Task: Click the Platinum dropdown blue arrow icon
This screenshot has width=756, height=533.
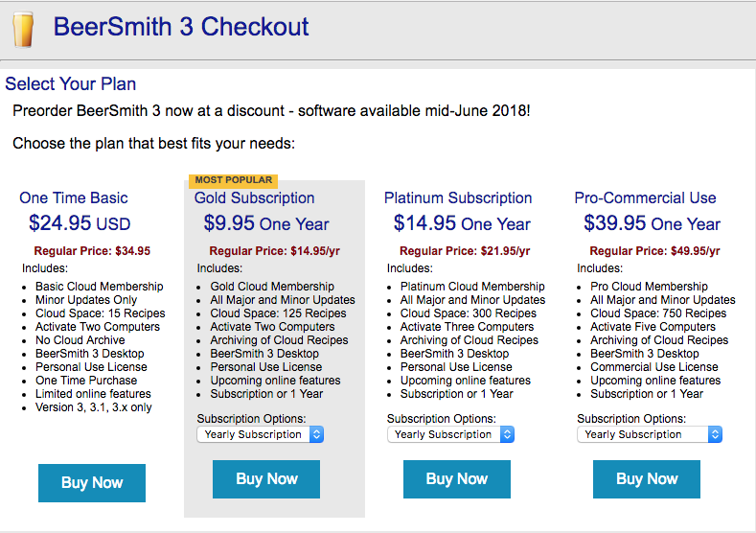Action: [x=507, y=434]
